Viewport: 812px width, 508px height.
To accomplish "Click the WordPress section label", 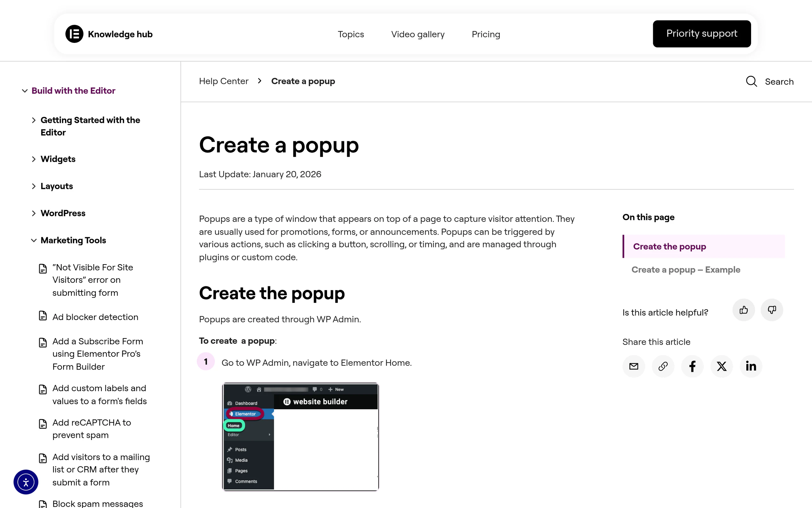I will (x=63, y=213).
